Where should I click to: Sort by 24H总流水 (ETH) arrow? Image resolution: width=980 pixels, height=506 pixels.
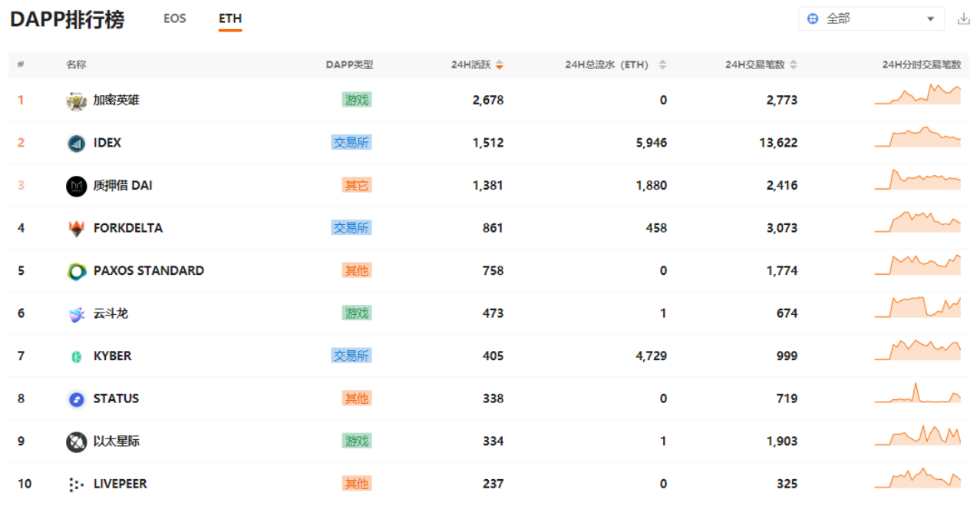point(663,65)
